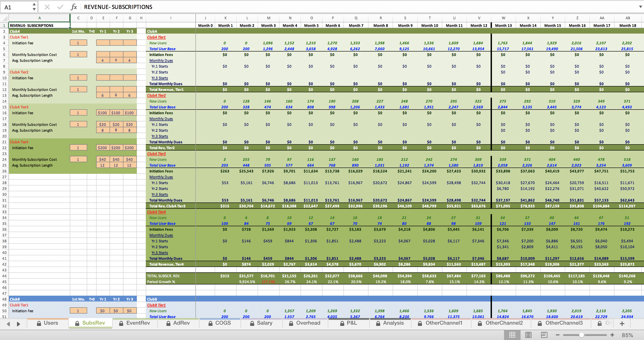Click the select-all corner triangle
The width and height of the screenshot is (644, 340).
4,18
